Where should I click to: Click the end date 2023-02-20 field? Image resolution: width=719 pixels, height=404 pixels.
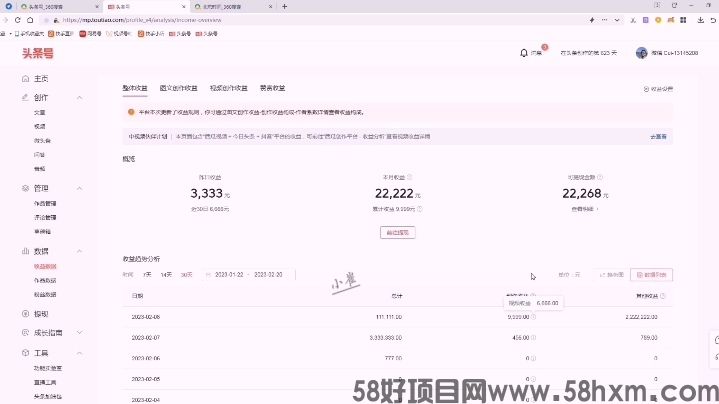(268, 275)
